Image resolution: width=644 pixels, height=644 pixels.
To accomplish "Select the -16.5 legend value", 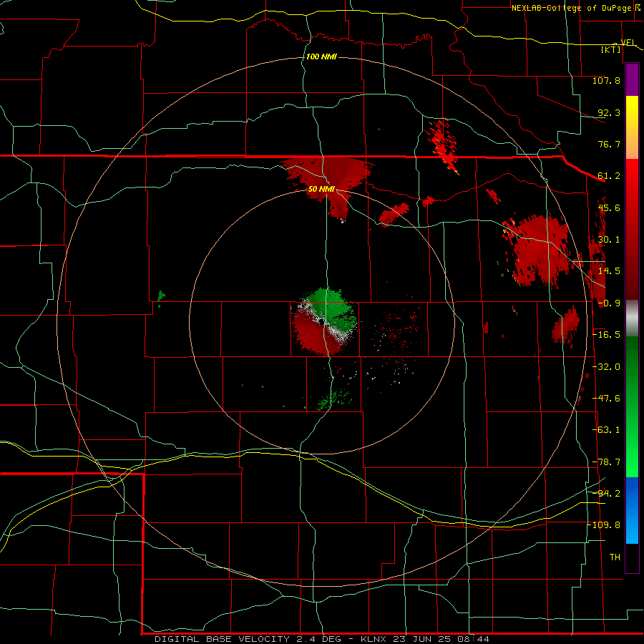I will tap(606, 335).
